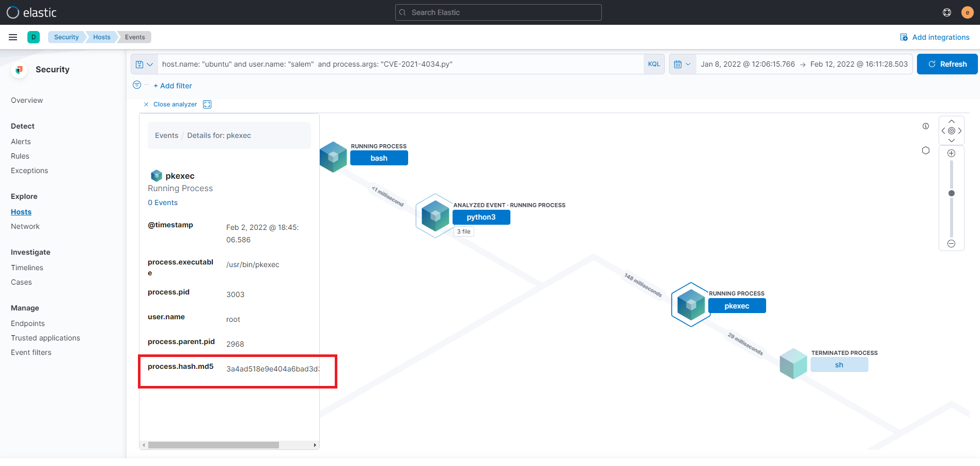
Task: Toggle the schema information icon
Action: (925, 126)
